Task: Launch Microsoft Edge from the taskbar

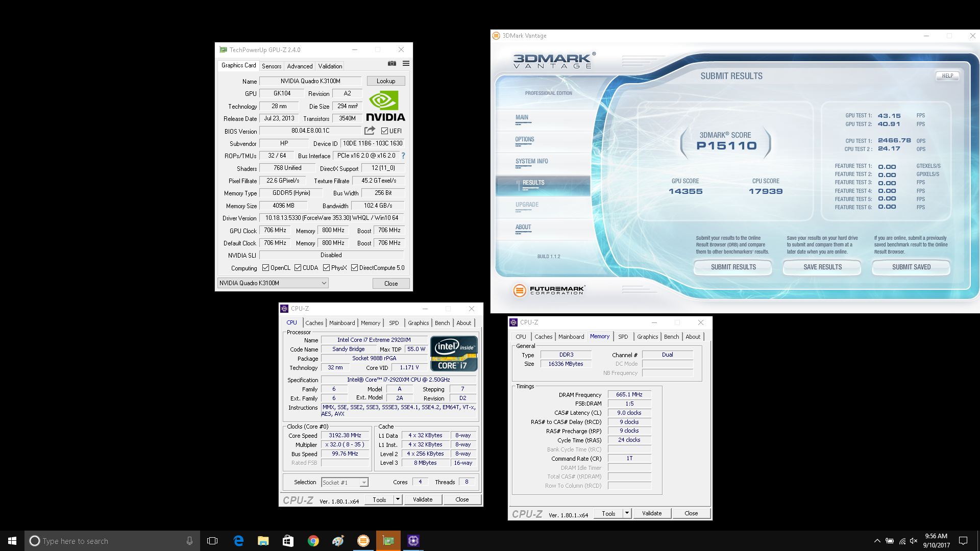Action: [238, 541]
